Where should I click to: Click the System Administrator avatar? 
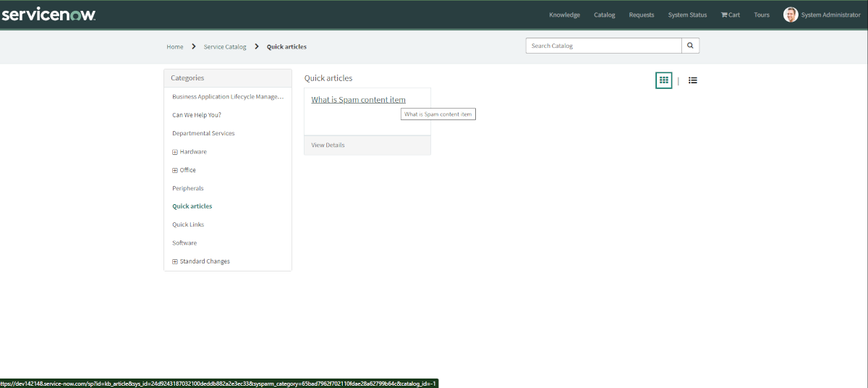(x=790, y=15)
